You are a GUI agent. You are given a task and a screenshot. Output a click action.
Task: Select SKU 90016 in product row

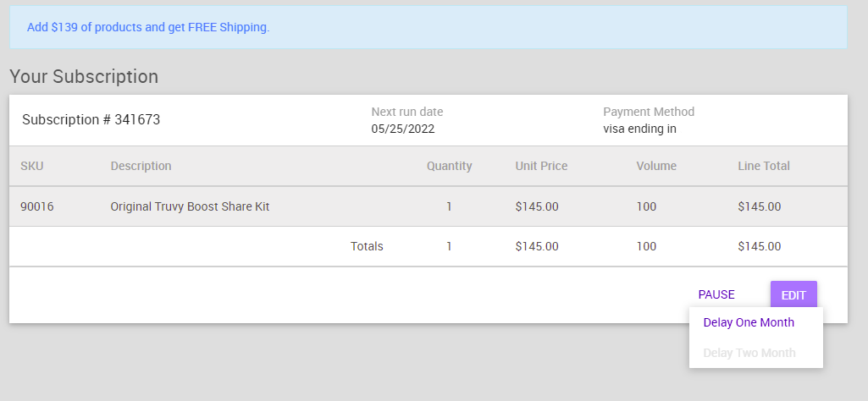click(x=37, y=207)
